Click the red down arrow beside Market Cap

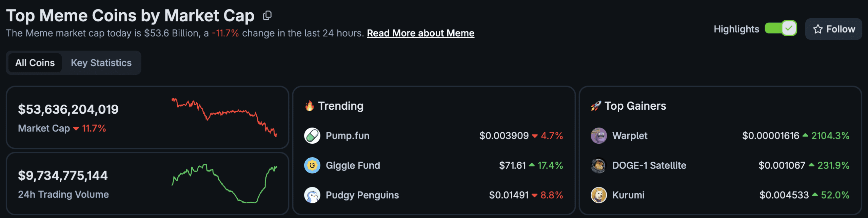[x=76, y=129]
